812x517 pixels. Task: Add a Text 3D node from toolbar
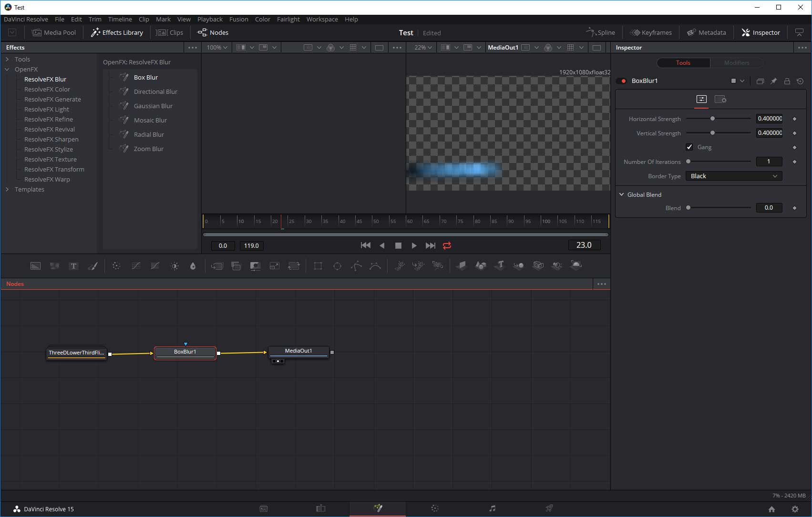point(500,265)
